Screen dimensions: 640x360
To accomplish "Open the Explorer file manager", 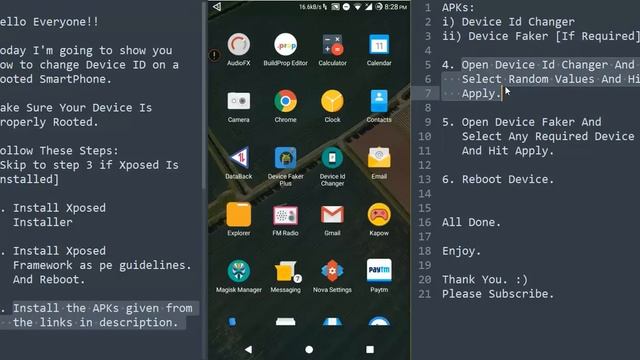I will (239, 220).
